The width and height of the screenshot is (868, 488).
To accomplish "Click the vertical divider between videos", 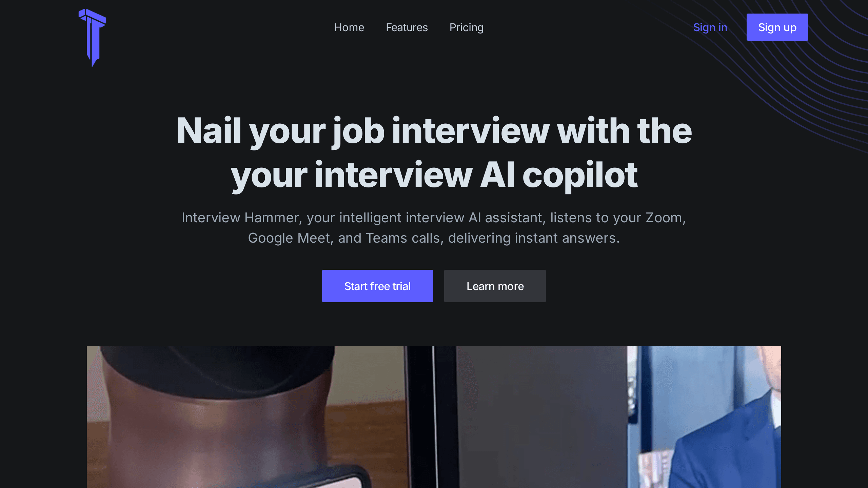I will (x=434, y=416).
